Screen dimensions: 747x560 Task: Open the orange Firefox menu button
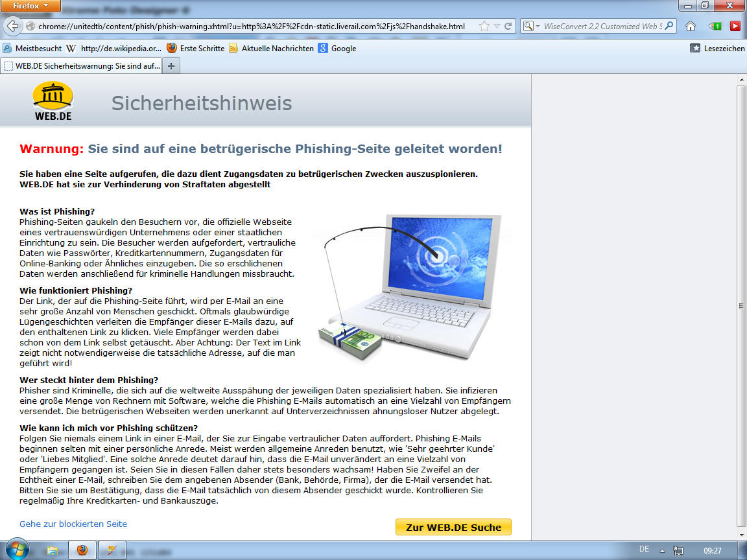pyautogui.click(x=30, y=6)
